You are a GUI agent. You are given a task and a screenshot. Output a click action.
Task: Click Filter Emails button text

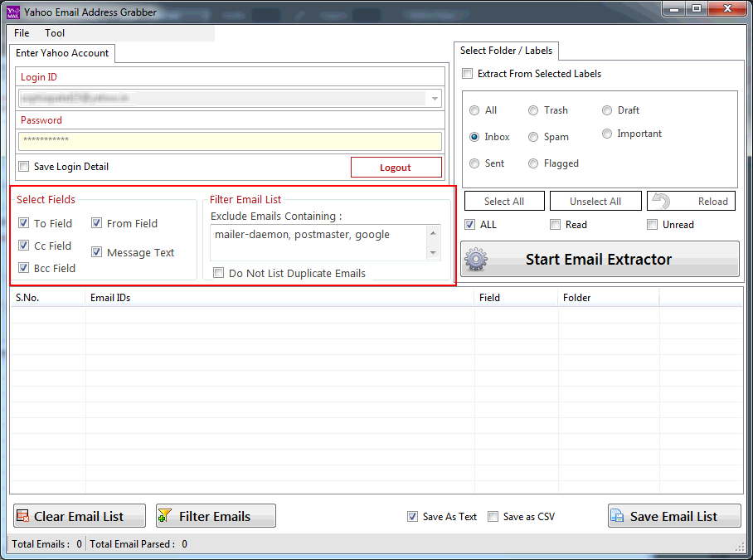pos(215,516)
